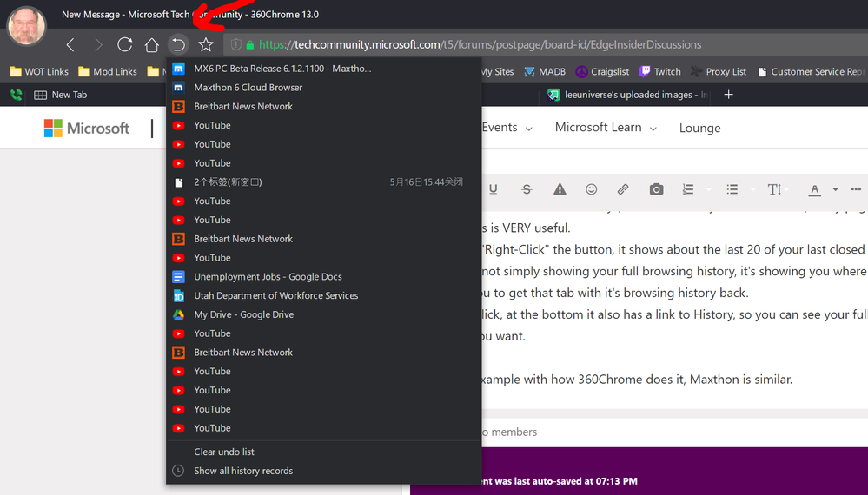Reopen the 2个标签 closed window entry
The image size is (868, 495).
tap(323, 182)
